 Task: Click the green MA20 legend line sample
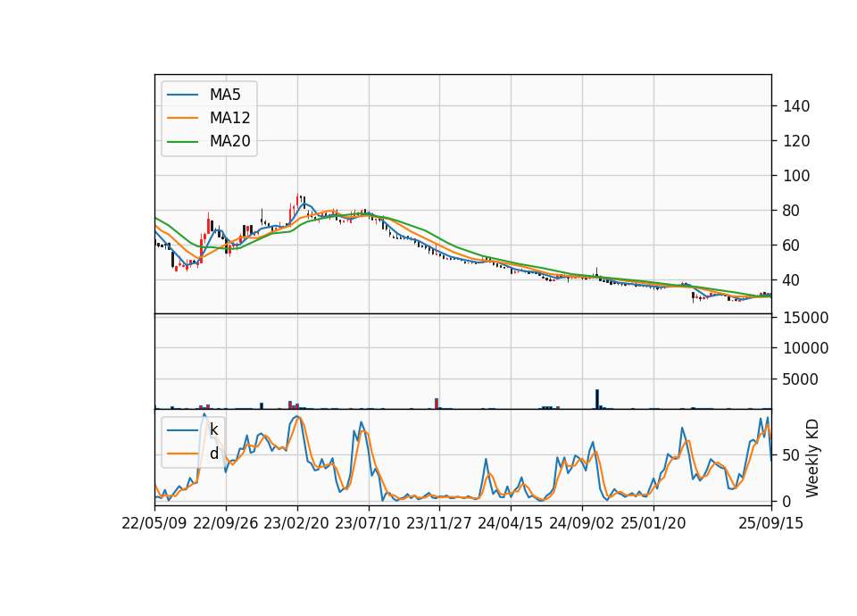tap(182, 142)
